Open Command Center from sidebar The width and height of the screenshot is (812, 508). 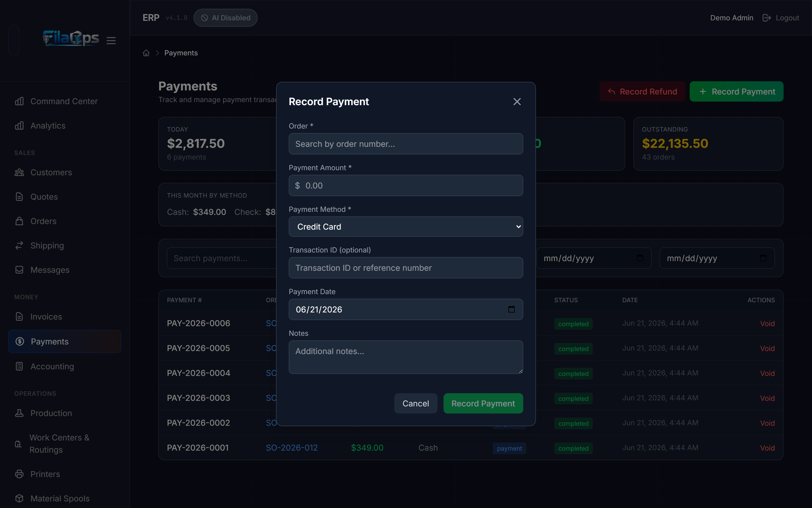click(x=64, y=101)
